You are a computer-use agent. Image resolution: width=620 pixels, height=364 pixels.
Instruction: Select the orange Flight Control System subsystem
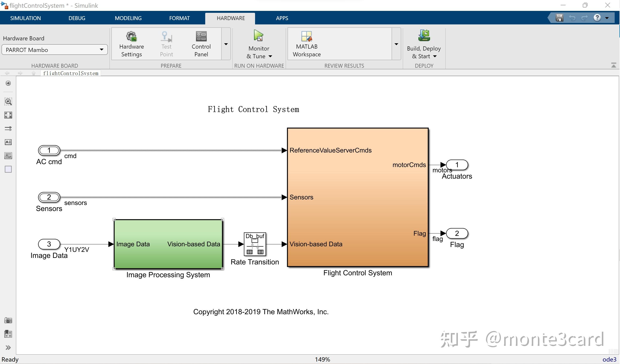358,197
